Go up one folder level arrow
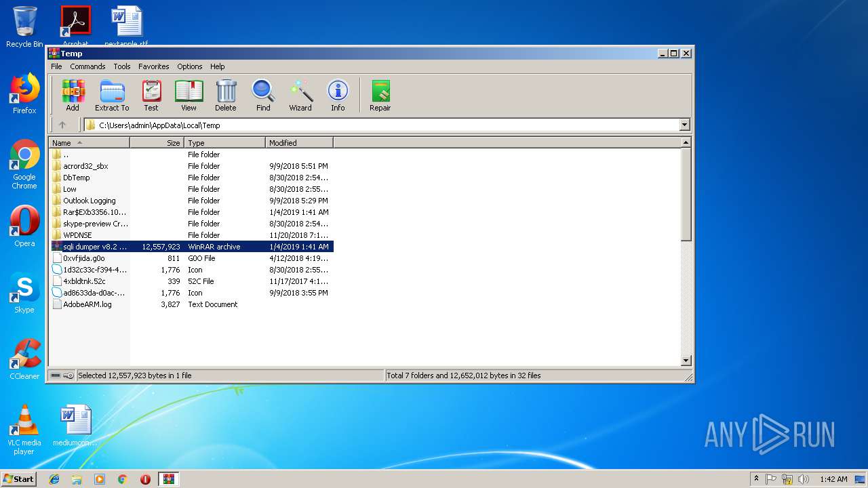 pos(62,125)
